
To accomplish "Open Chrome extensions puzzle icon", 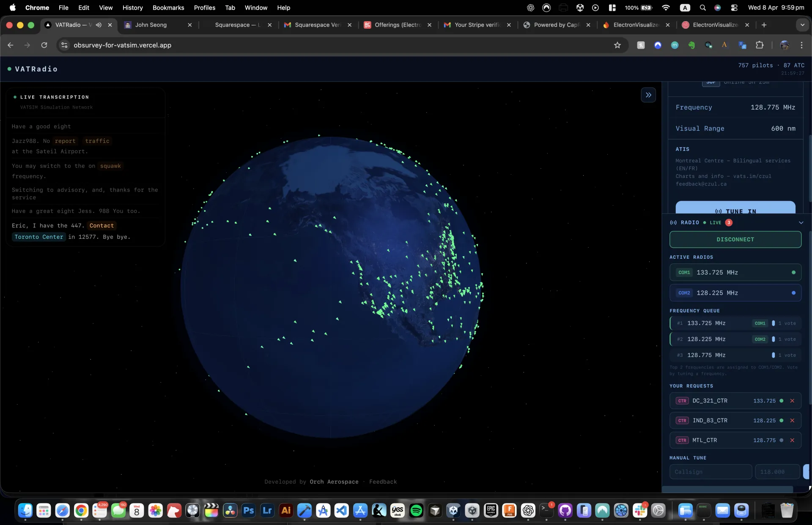I will [x=760, y=45].
